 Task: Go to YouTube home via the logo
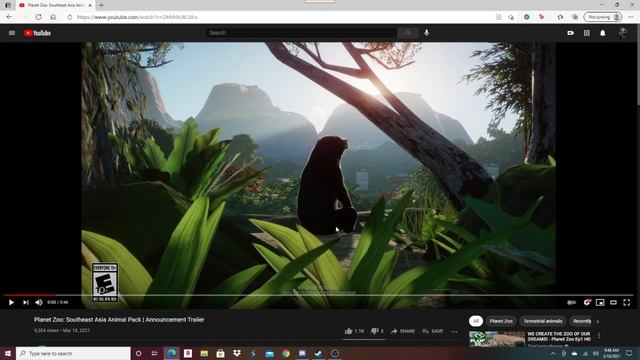coord(37,33)
